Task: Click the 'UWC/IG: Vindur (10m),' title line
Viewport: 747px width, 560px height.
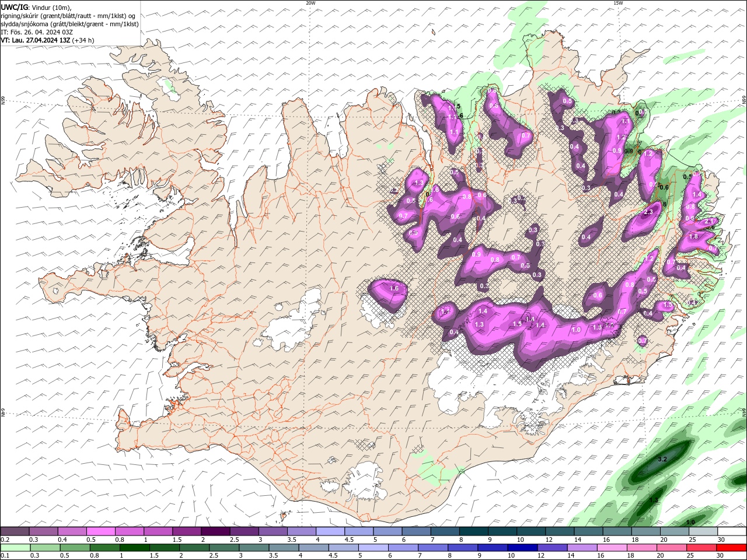Action: [x=36, y=7]
